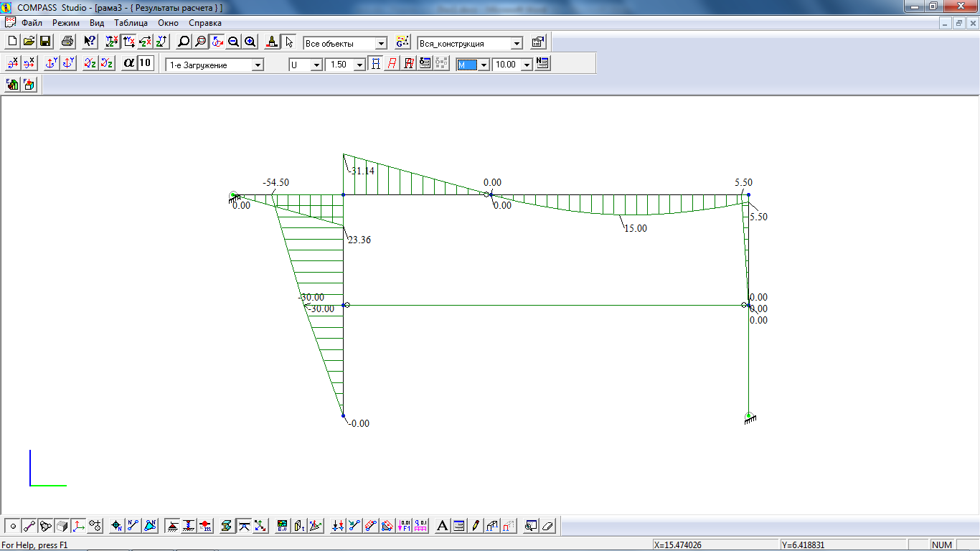Viewport: 980px width, 551px height.
Task: Click the node (small circle) tool icon
Action: pos(13,526)
